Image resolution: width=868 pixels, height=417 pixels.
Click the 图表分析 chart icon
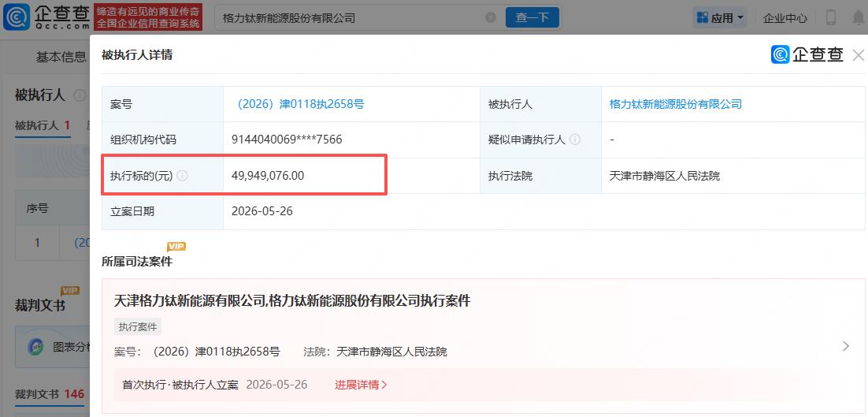click(x=36, y=347)
